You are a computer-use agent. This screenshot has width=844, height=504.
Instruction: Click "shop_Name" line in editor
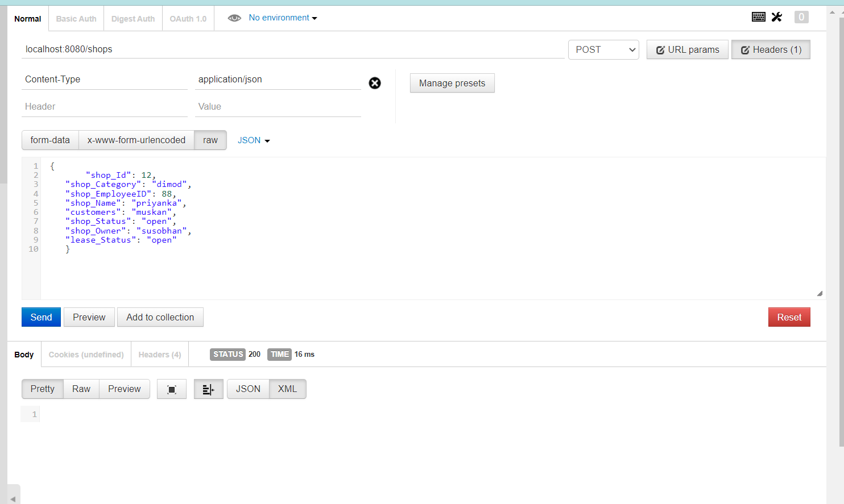tap(126, 203)
